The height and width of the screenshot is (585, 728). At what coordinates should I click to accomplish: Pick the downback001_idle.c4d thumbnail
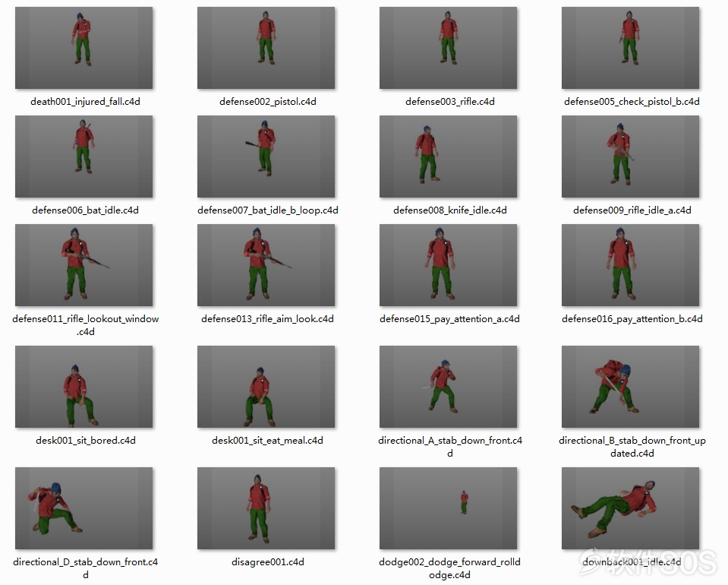click(x=631, y=508)
